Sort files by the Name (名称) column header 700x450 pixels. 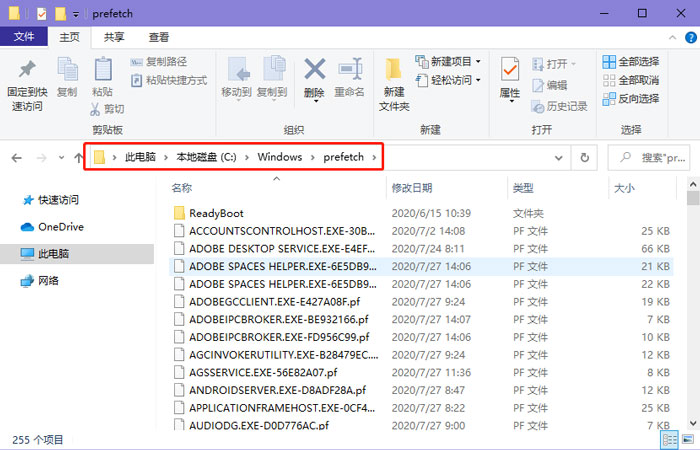pyautogui.click(x=181, y=187)
